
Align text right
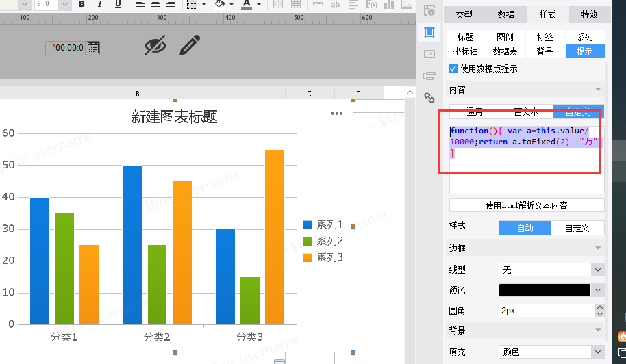171,4
